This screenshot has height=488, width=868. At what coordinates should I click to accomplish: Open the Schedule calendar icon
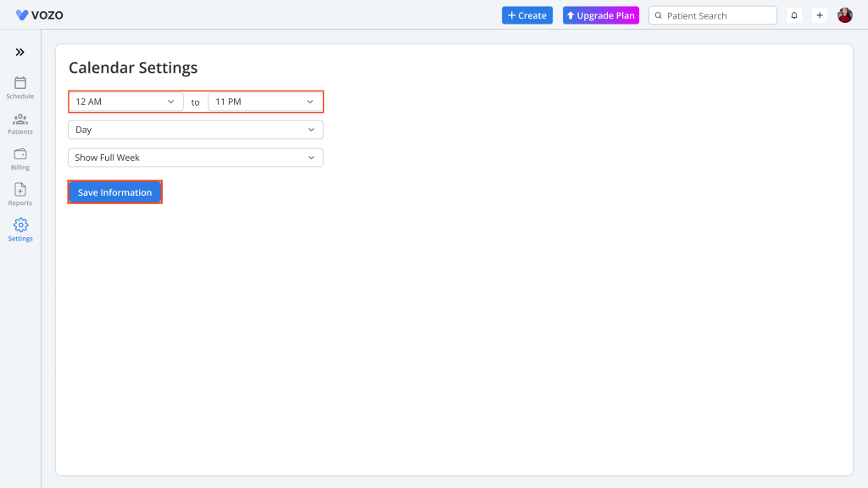[x=20, y=83]
